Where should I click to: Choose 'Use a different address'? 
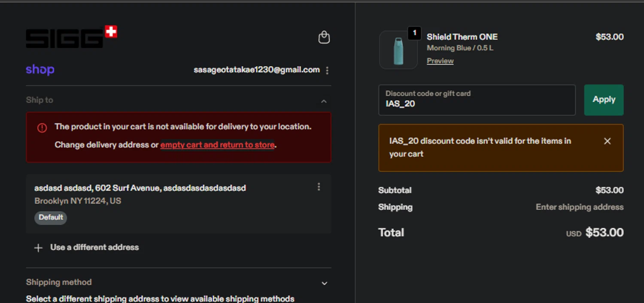pos(94,247)
